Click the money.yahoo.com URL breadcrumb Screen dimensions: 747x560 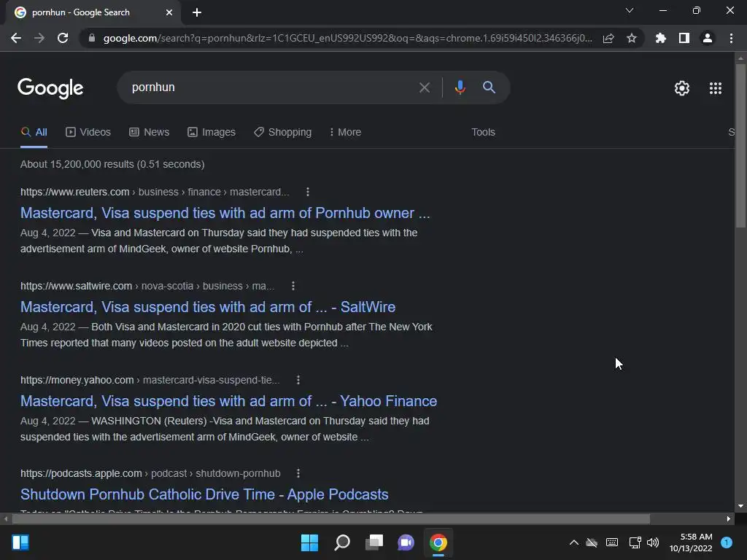click(150, 380)
